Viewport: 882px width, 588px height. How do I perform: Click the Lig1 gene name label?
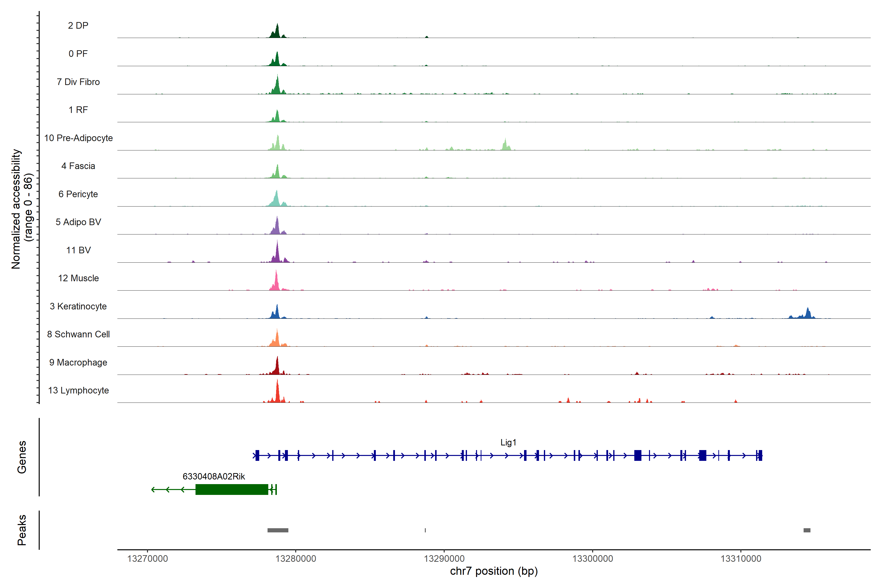pos(508,442)
